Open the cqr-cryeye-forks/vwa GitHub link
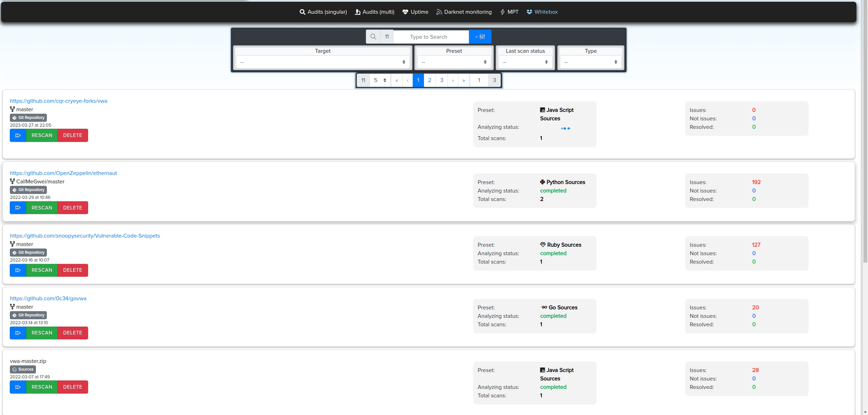868x415 pixels. coord(58,101)
